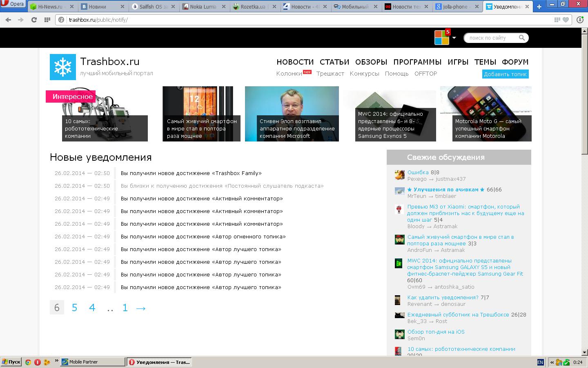Go to notifications page 1
This screenshot has width=588, height=368.
coord(125,307)
